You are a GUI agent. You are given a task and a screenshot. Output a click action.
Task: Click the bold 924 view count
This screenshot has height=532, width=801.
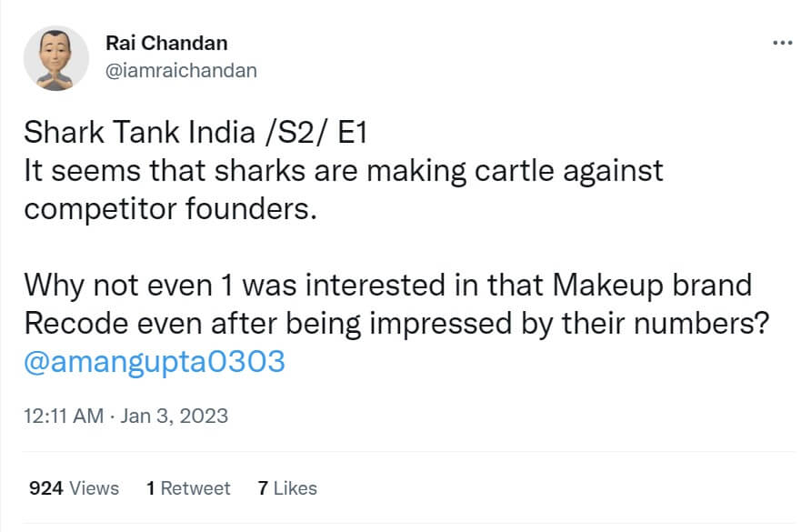[45, 488]
